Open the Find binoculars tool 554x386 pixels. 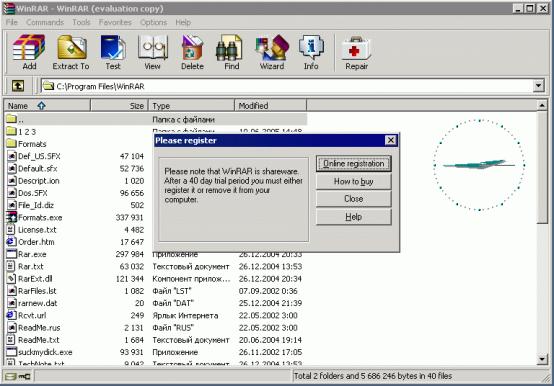coord(231,52)
